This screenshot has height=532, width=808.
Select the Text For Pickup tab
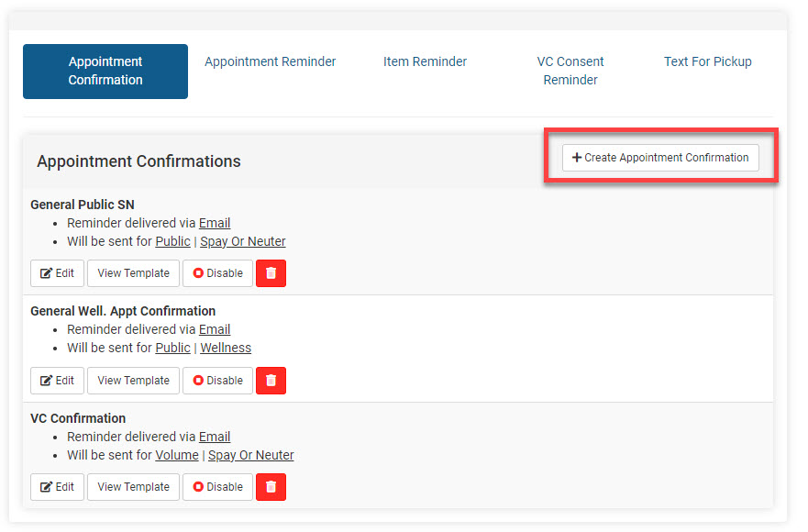pos(707,62)
